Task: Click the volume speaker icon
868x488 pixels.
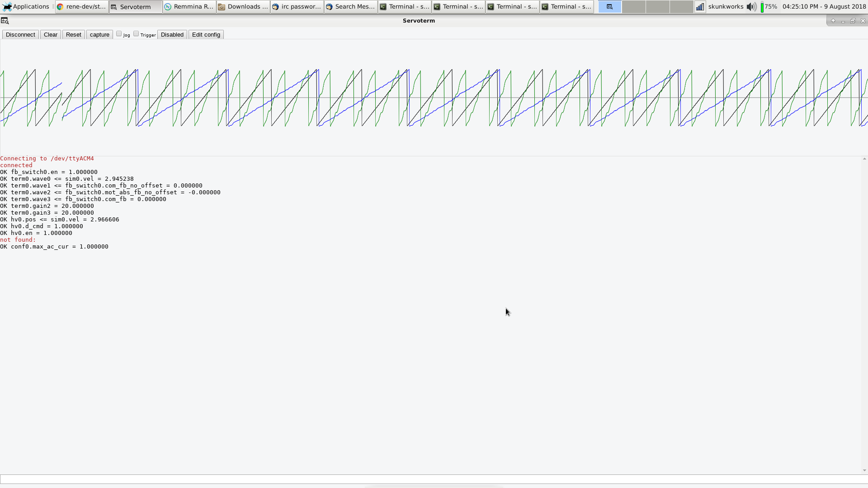Action: pos(751,7)
